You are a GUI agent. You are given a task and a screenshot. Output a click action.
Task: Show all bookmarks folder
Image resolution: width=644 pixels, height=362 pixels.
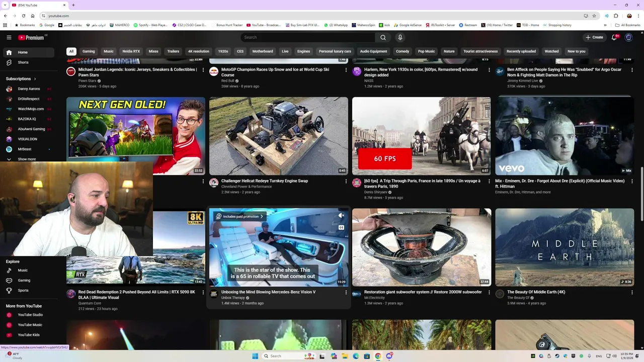pyautogui.click(x=627, y=25)
